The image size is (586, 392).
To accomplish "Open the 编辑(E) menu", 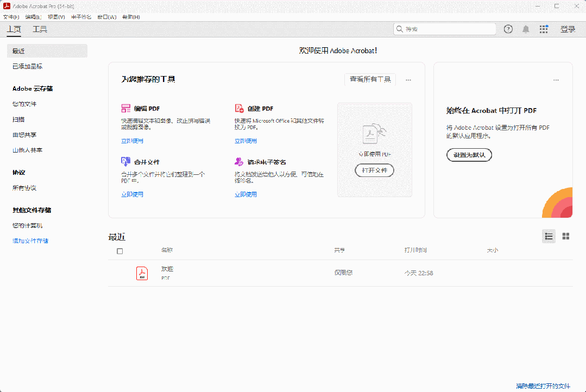I will tap(33, 17).
